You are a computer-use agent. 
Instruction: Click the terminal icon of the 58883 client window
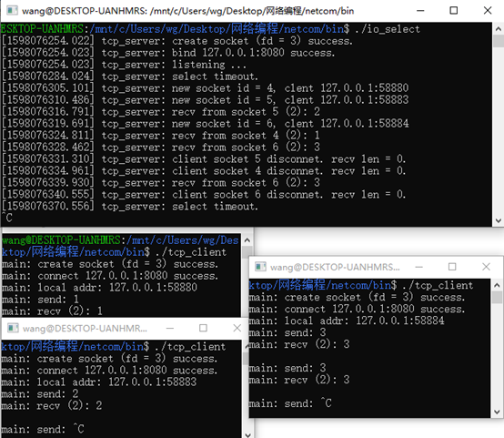point(13,328)
